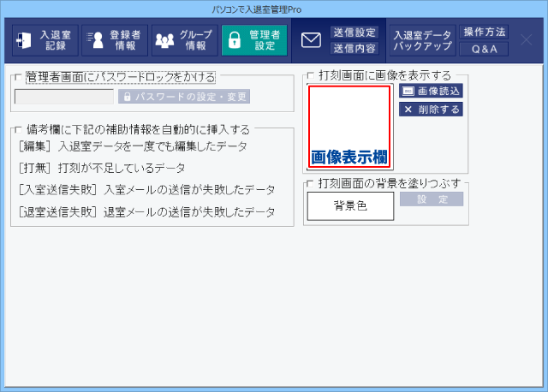Click the window title パソコンで入退室管理Pro
Viewport: 548px width, 392px height.
pos(257,9)
